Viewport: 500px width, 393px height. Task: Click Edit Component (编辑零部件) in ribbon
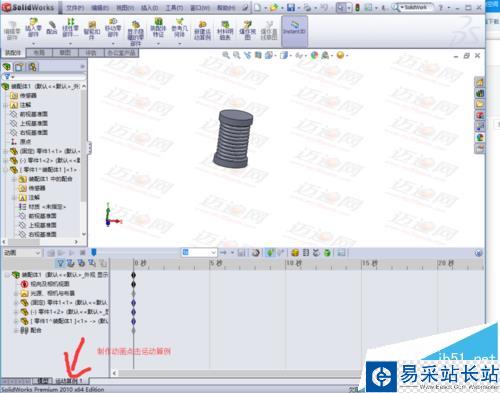(12, 31)
